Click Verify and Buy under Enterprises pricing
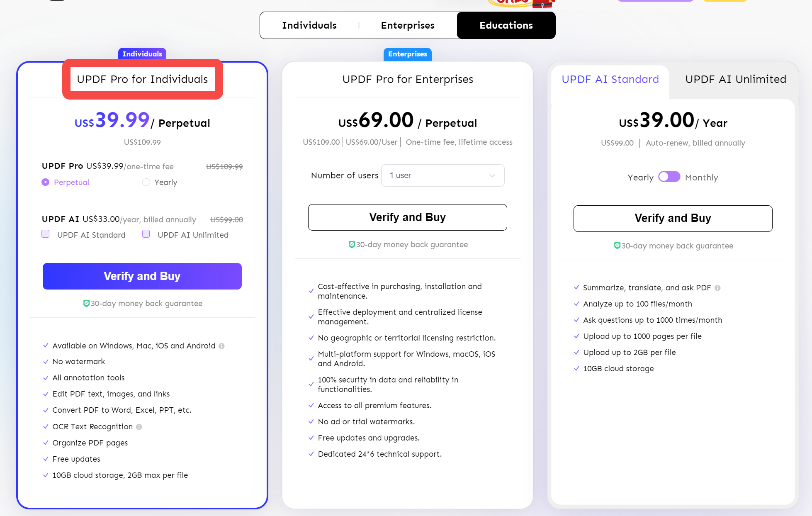The image size is (812, 516). point(407,217)
